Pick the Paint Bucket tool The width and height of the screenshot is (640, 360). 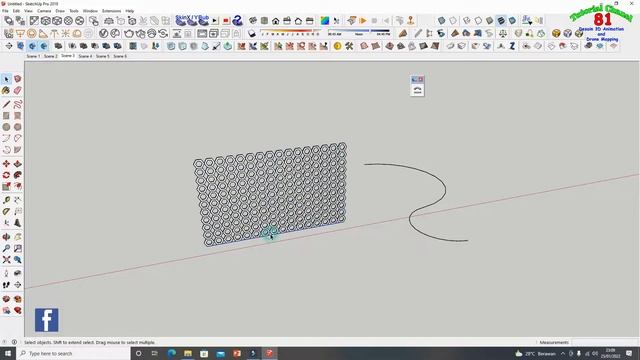point(6,90)
